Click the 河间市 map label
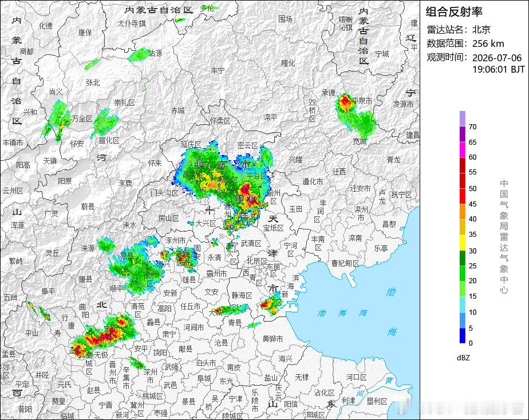The width and height of the screenshot is (529, 420). click(x=194, y=327)
